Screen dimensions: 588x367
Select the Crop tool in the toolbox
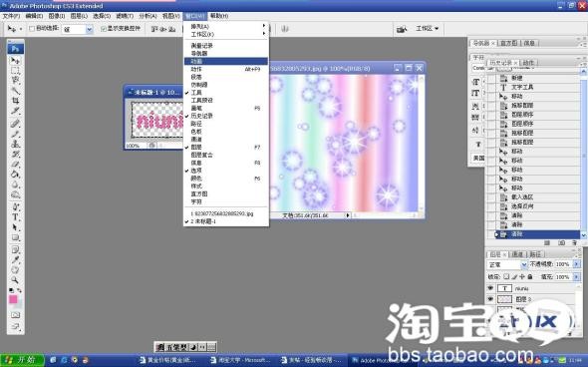click(15, 100)
